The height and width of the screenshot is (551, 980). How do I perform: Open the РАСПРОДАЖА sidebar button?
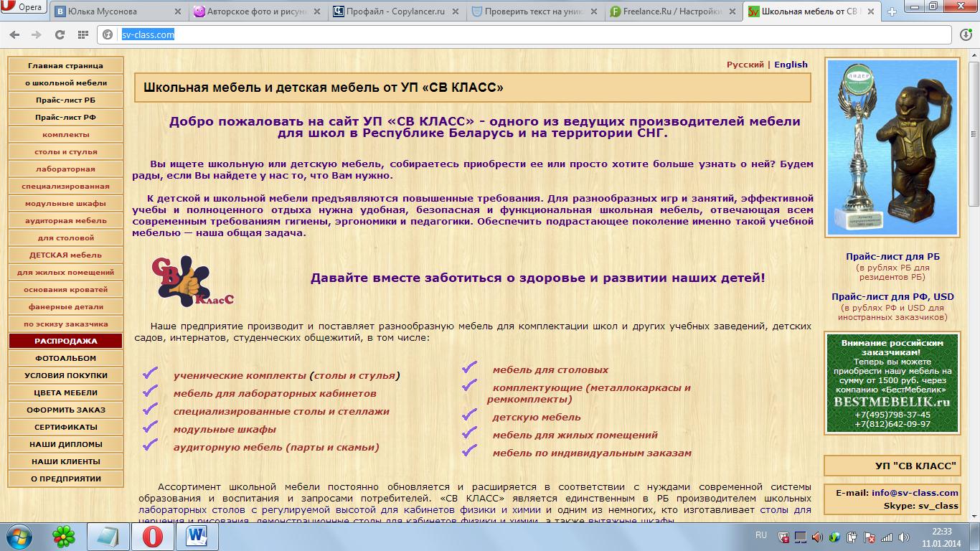tap(65, 341)
